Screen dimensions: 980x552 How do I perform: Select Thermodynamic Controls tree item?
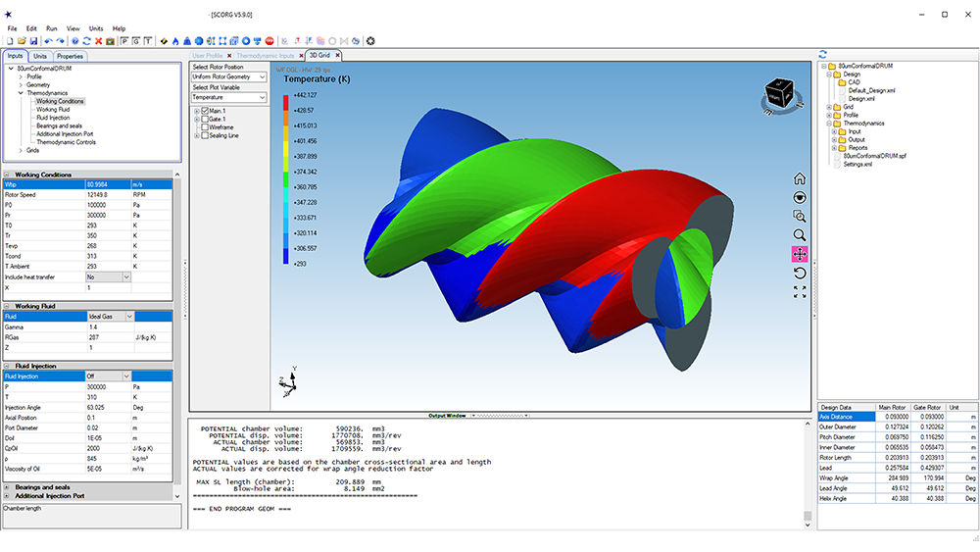pyautogui.click(x=67, y=142)
